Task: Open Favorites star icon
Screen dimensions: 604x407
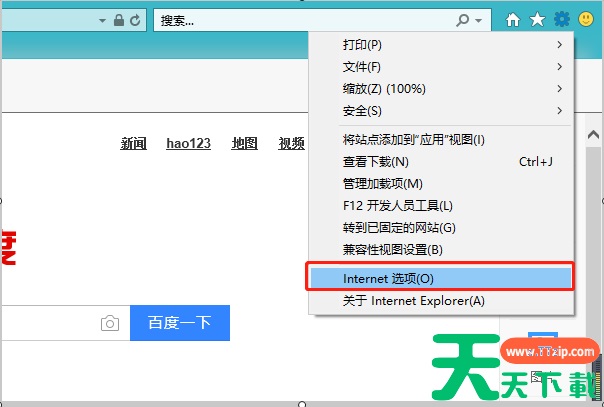Action: coord(537,20)
